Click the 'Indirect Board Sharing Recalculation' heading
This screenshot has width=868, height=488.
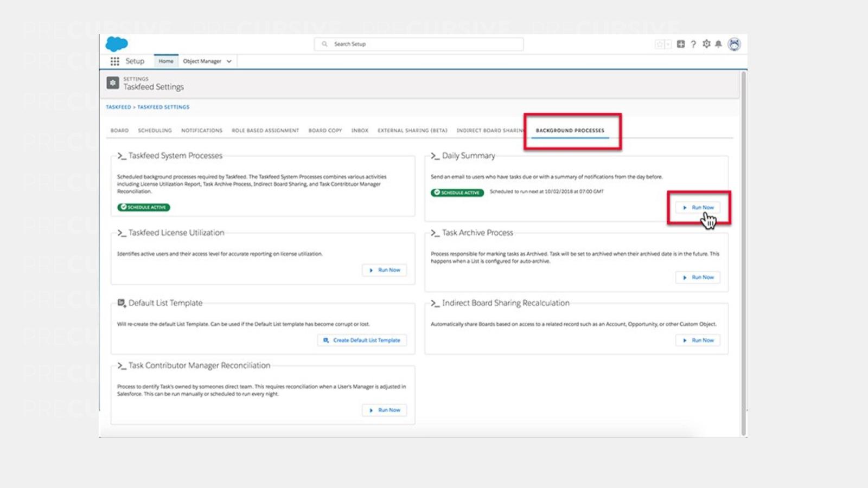506,303
